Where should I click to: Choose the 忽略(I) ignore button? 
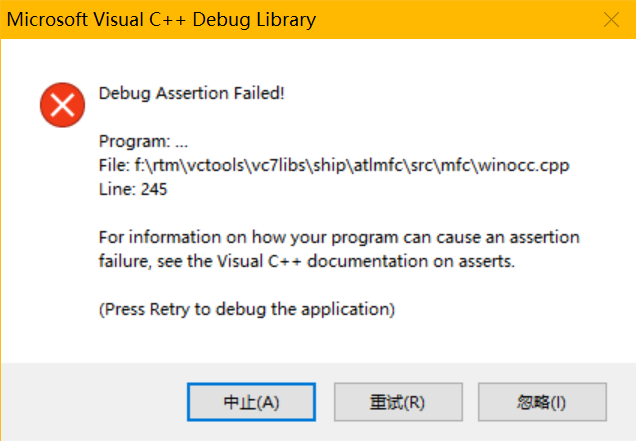click(542, 402)
